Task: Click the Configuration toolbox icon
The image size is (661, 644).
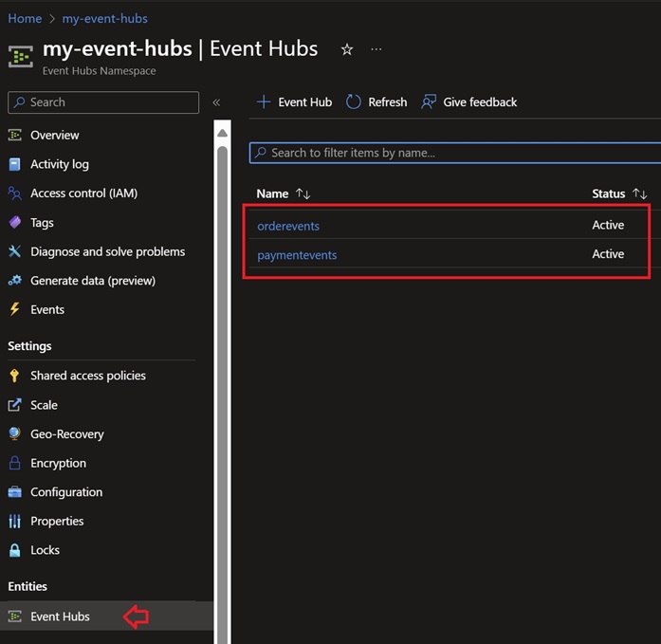Action: (15, 492)
